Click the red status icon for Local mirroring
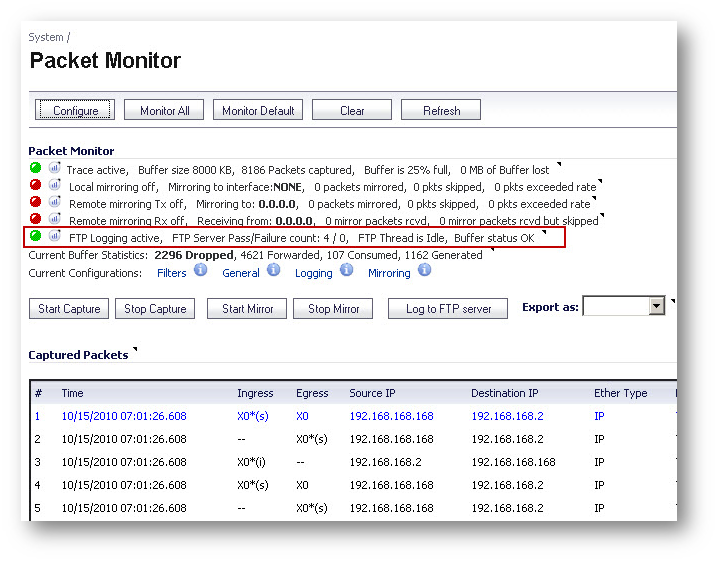This screenshot has width=719, height=563. point(36,186)
